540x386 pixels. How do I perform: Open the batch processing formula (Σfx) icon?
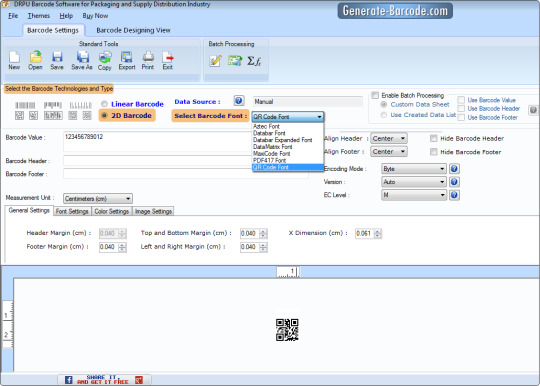tap(254, 61)
